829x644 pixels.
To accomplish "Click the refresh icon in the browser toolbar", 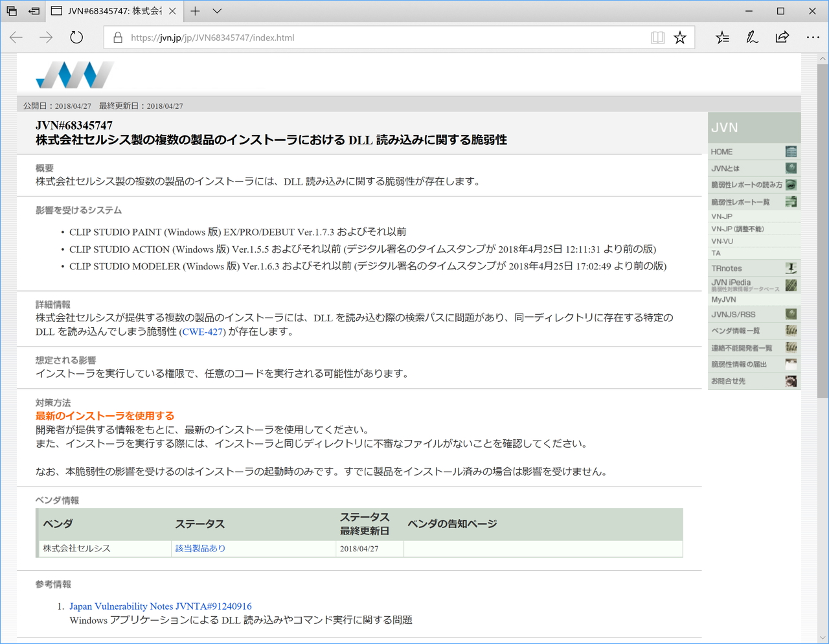I will (x=76, y=37).
